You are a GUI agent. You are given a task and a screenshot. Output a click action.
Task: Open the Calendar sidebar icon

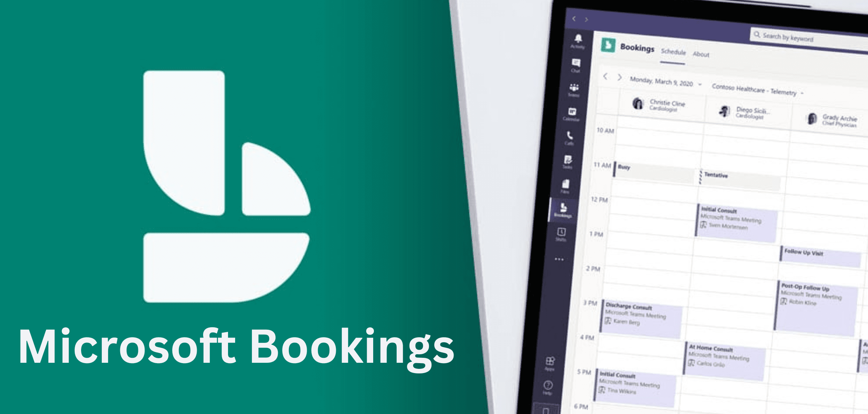[572, 114]
